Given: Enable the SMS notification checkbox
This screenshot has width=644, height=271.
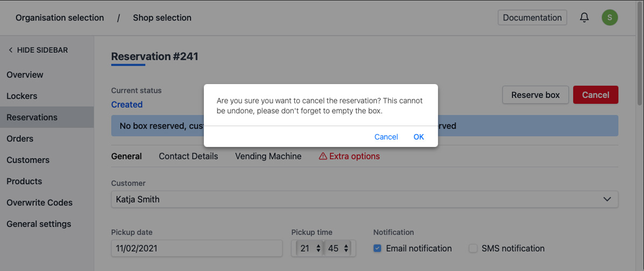Looking at the screenshot, I should pyautogui.click(x=473, y=248).
